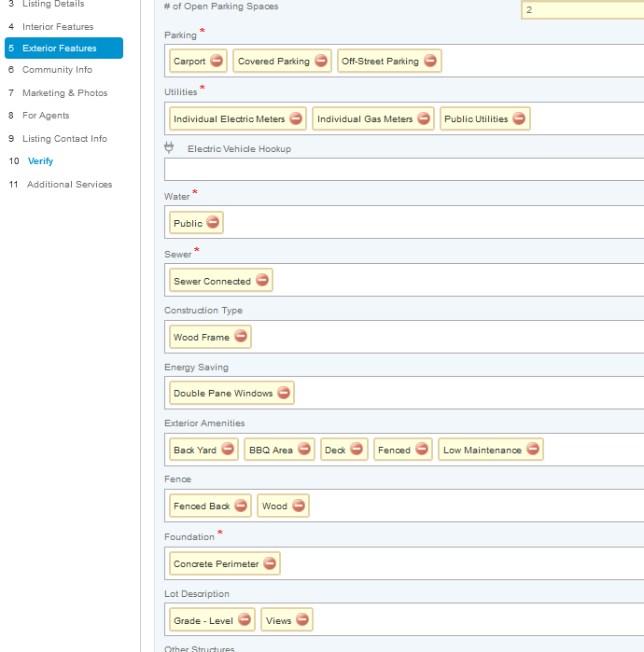Open Community Info step
The height and width of the screenshot is (652, 644).
(58, 69)
